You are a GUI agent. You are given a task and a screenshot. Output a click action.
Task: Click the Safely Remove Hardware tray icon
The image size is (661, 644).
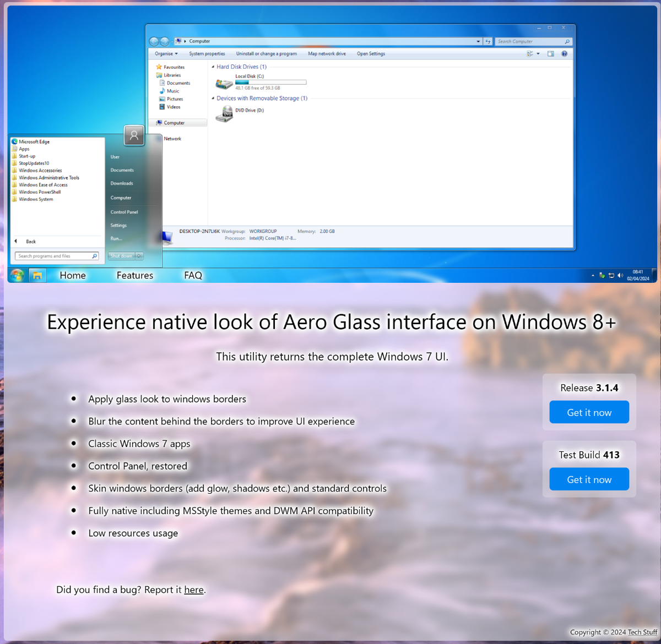point(602,275)
